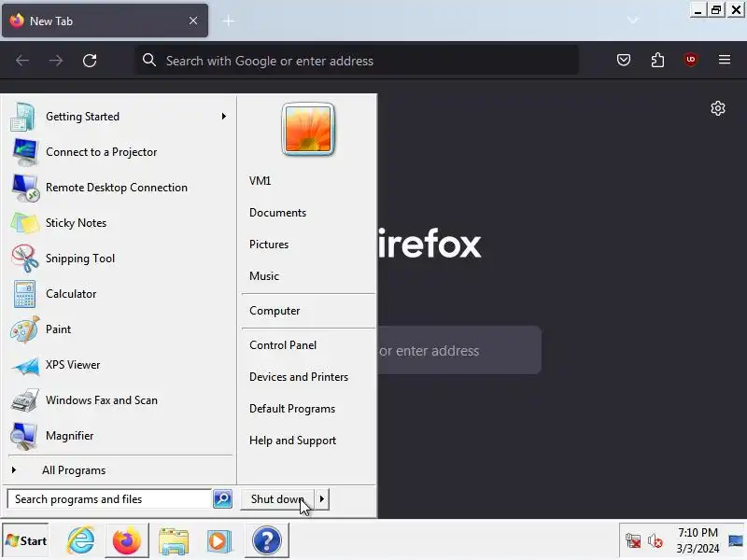Image resolution: width=747 pixels, height=560 pixels.
Task: Click the uBlock Origin shield icon
Action: point(691,60)
